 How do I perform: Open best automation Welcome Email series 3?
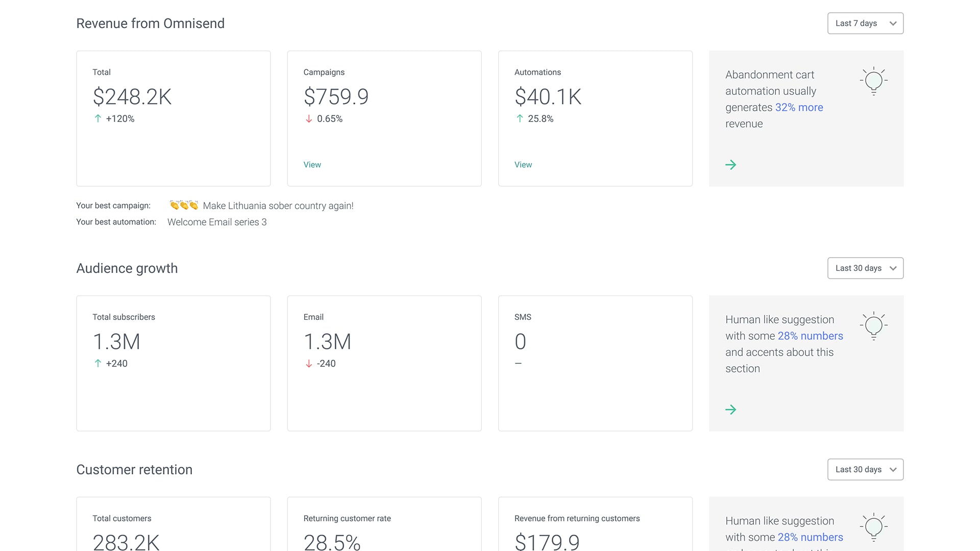pos(217,222)
